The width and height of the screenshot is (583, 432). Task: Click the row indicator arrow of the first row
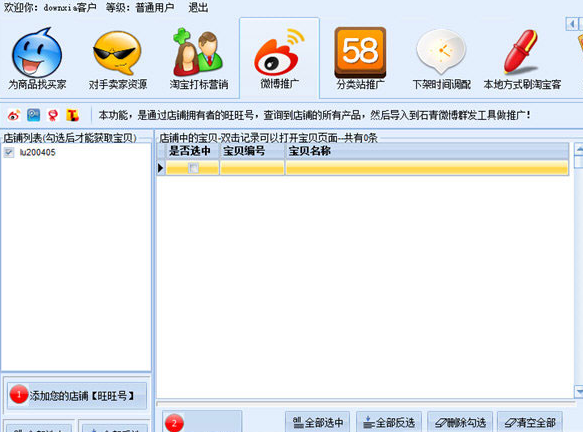pyautogui.click(x=161, y=168)
